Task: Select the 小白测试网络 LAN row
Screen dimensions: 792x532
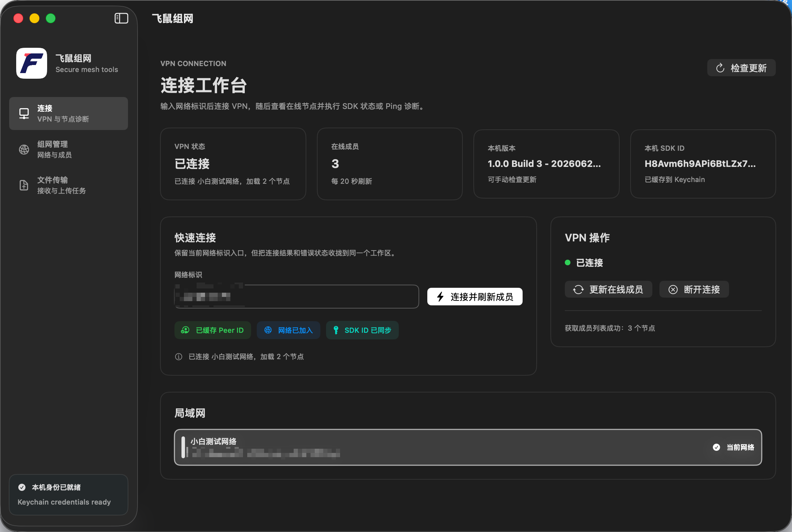Action: point(468,447)
